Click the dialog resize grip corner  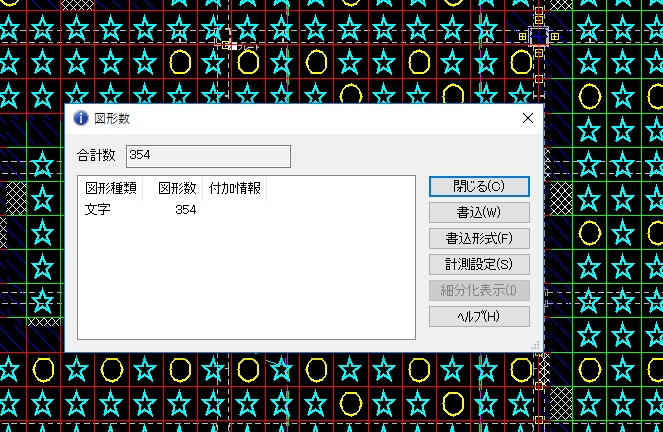pyautogui.click(x=535, y=345)
